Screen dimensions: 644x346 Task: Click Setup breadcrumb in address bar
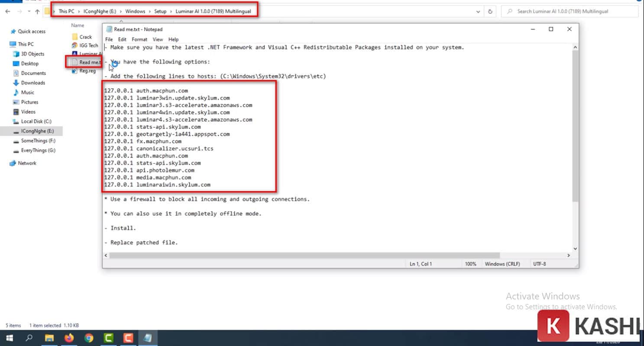(160, 11)
